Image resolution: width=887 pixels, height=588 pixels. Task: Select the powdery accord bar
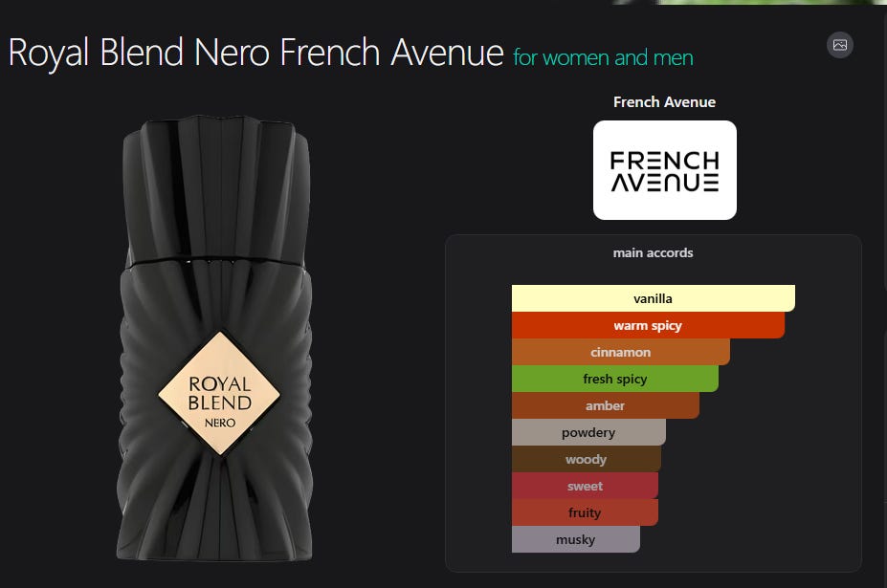(x=588, y=432)
